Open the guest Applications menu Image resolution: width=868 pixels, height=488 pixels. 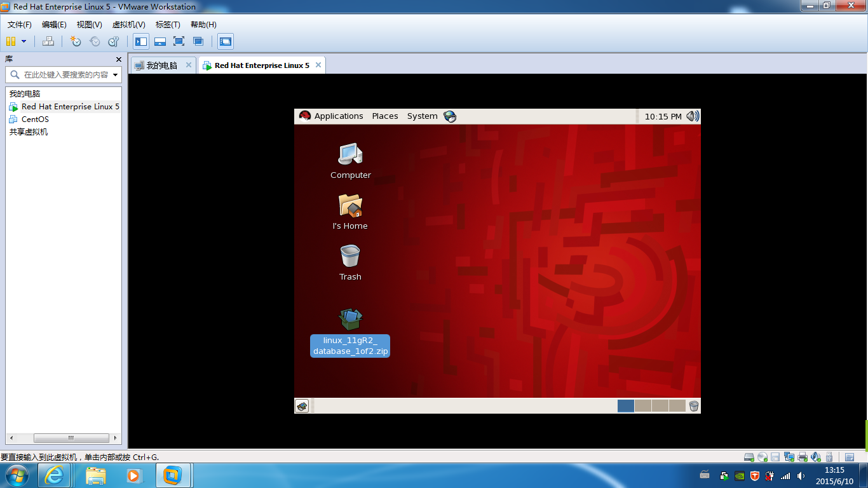click(x=332, y=116)
